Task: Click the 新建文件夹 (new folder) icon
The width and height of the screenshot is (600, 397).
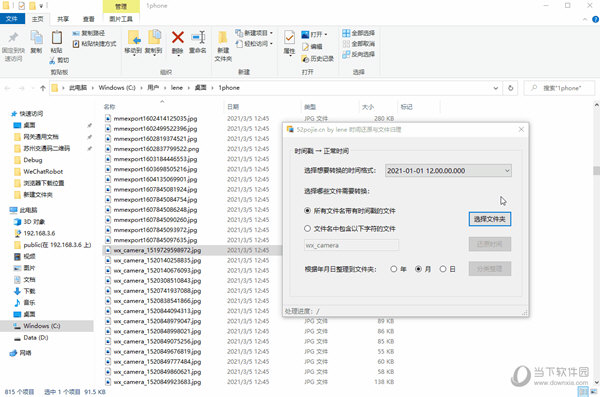Action: 223,38
